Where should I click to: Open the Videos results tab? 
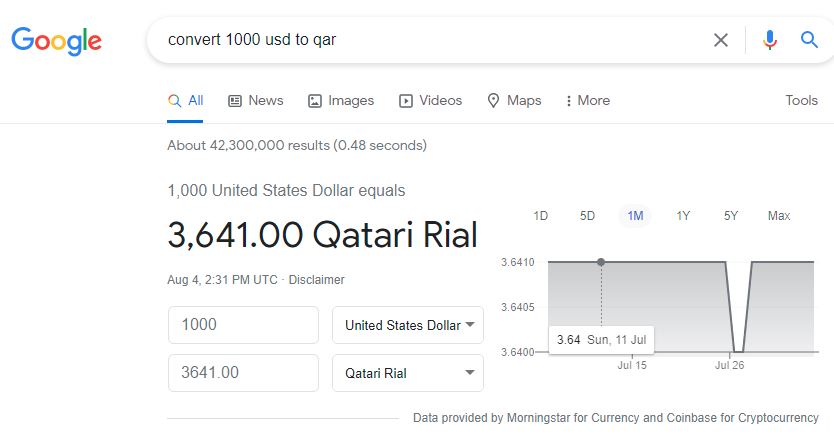pos(430,101)
